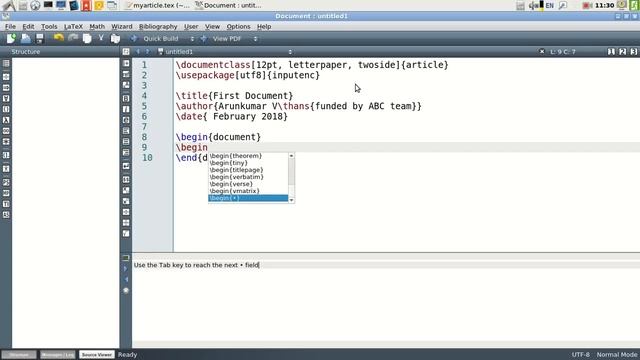Run Quick Build with its arrow icon
The height and width of the screenshot is (360, 640).
point(134,38)
